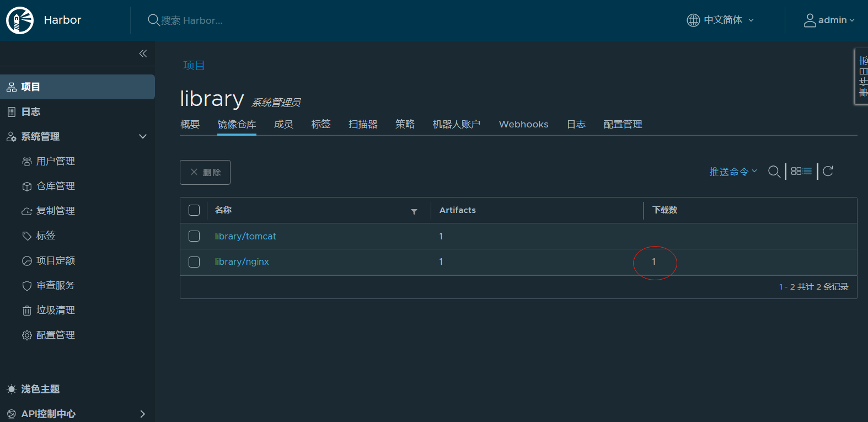Open the library/nginx repository link
Screen dimensions: 868x422
pos(242,262)
